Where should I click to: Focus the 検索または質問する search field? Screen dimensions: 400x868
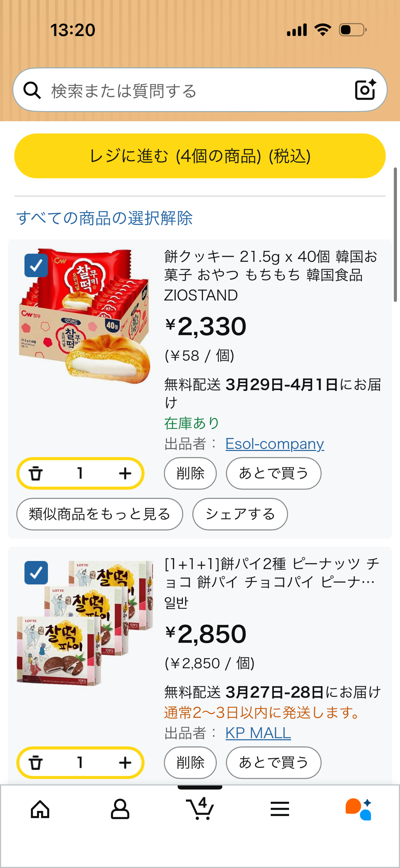click(195, 90)
